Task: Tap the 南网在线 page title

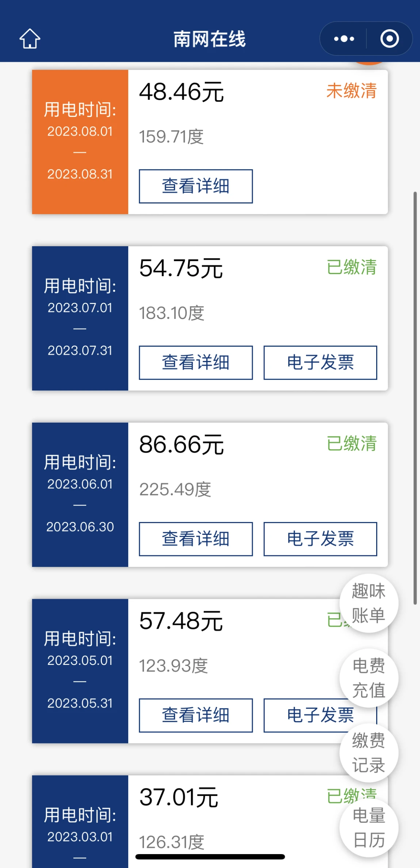Action: tap(210, 39)
